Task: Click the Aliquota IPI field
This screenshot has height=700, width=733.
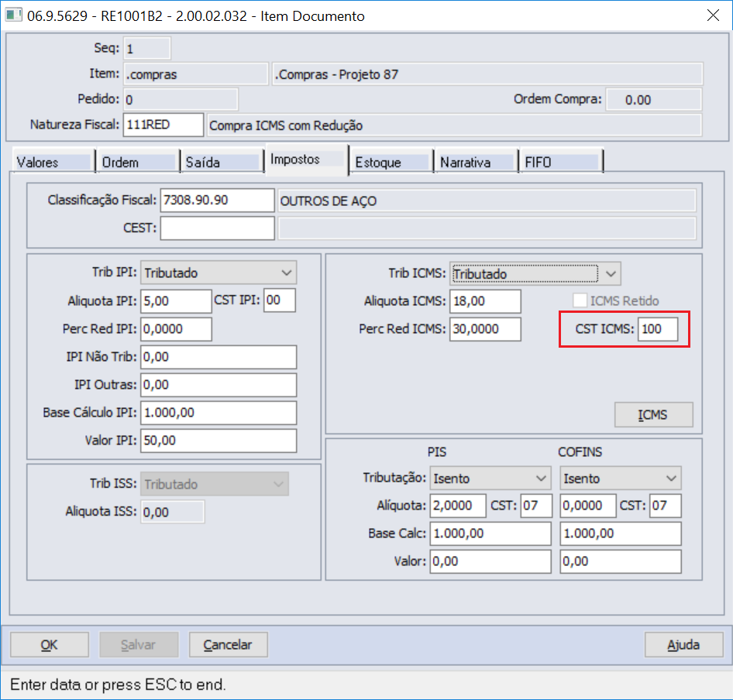Action: [x=176, y=301]
